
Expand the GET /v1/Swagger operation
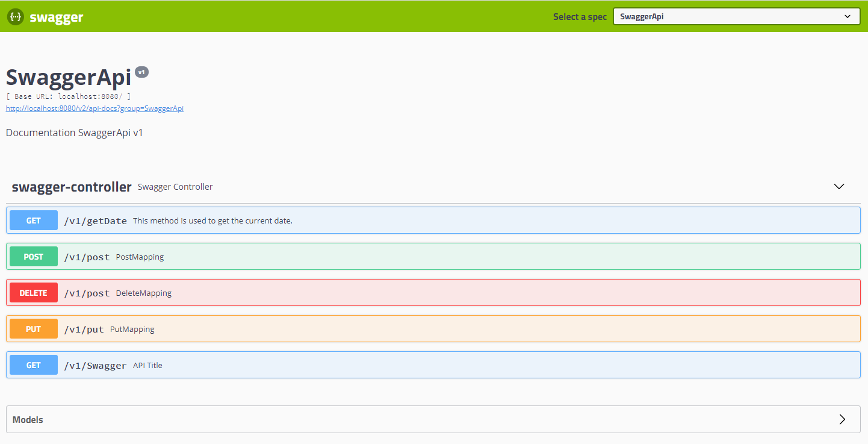[x=433, y=365]
